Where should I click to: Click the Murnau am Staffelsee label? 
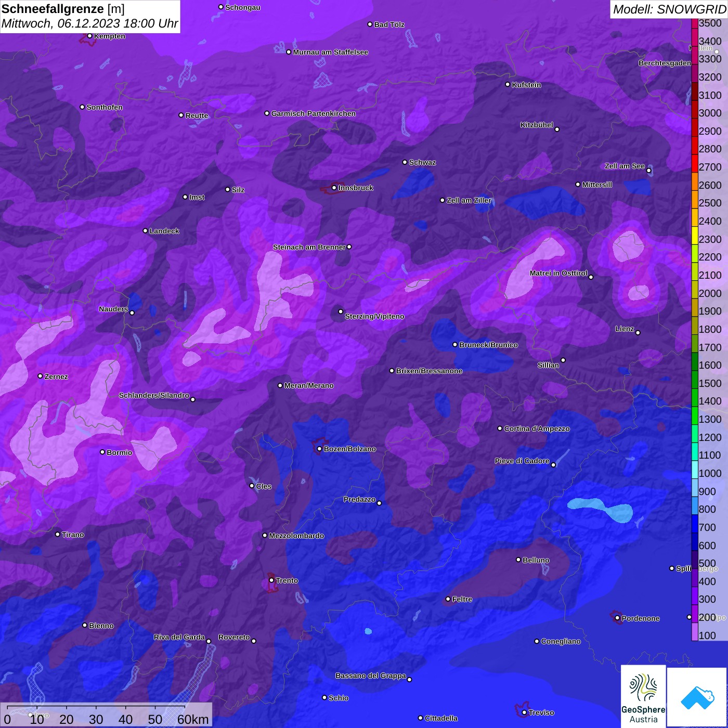[x=331, y=52]
